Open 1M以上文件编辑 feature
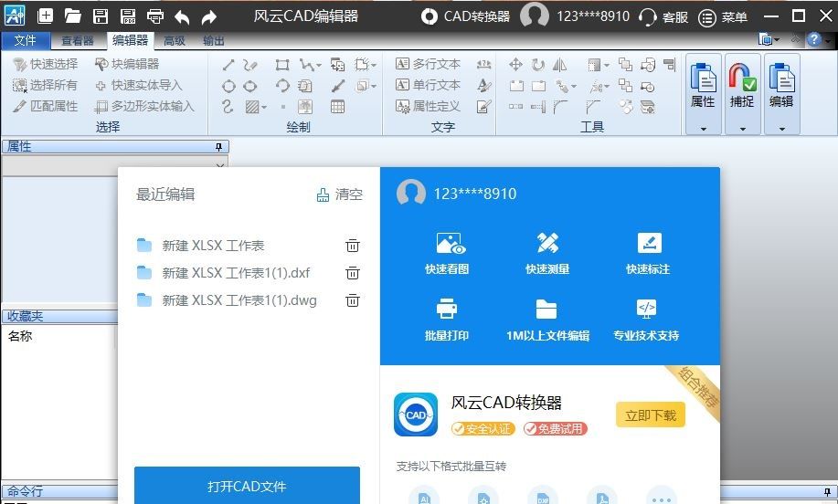 [547, 320]
